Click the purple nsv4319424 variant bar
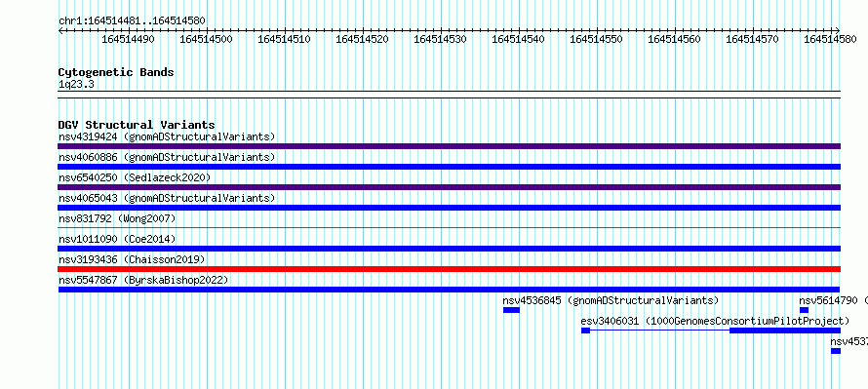 pyautogui.click(x=449, y=146)
